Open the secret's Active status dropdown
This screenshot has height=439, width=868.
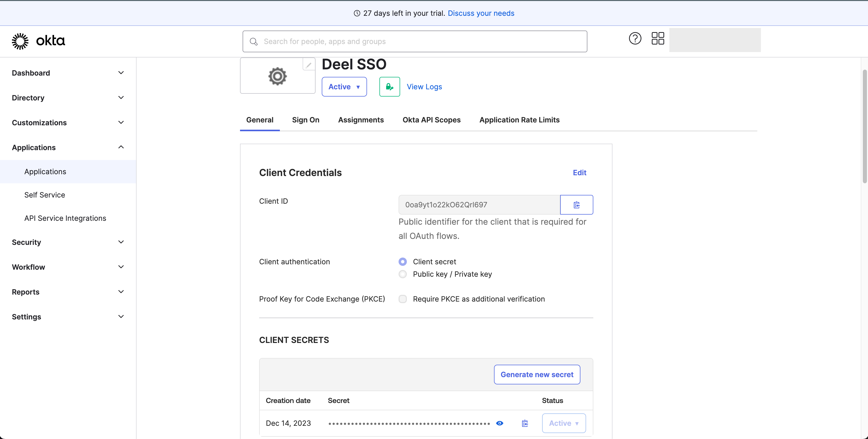pos(564,423)
